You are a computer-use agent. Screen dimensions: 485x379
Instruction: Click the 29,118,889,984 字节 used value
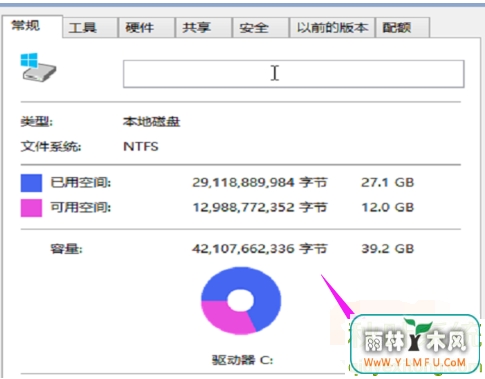click(260, 183)
